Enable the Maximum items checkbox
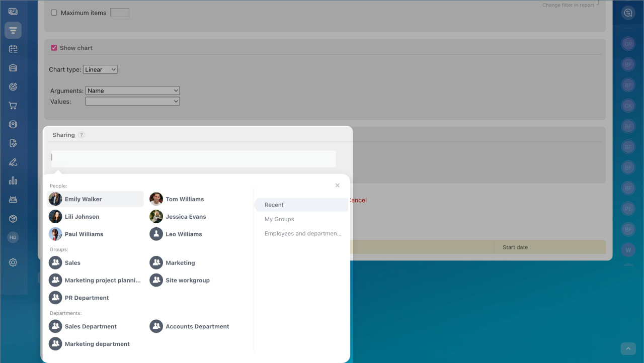The width and height of the screenshot is (644, 363). [54, 13]
